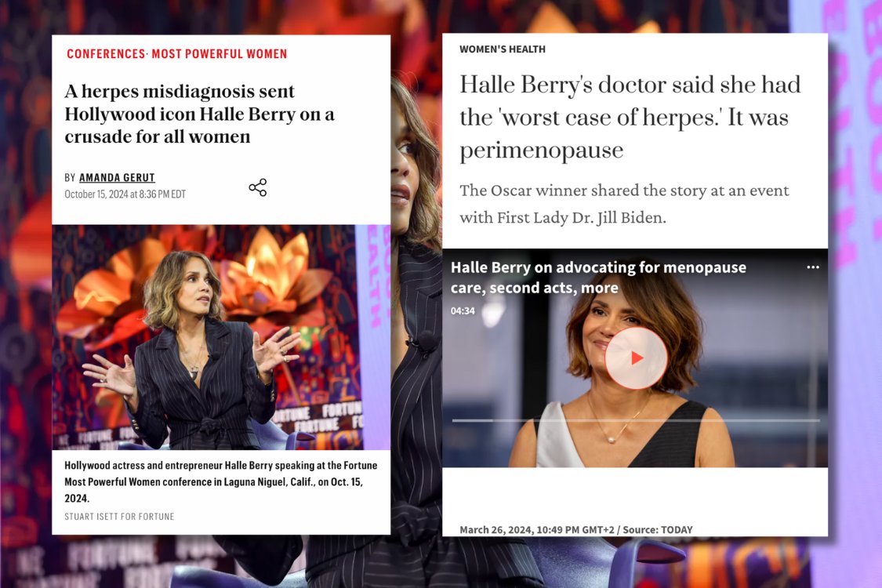Open author link Amanda Gerut

coord(117,177)
